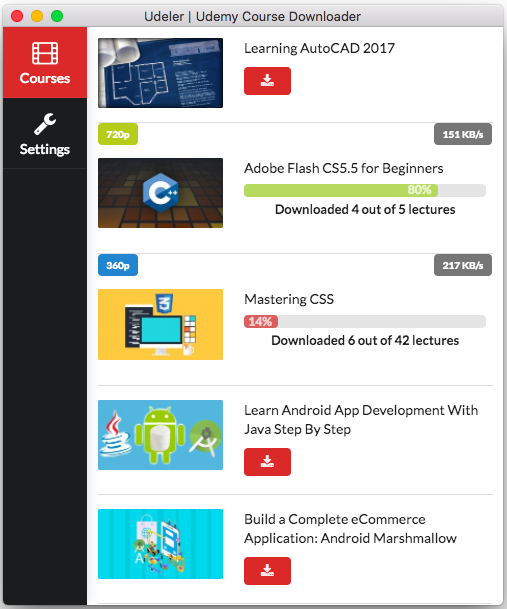507x609 pixels.
Task: Download the Learn Android App Development course
Action: click(x=267, y=462)
